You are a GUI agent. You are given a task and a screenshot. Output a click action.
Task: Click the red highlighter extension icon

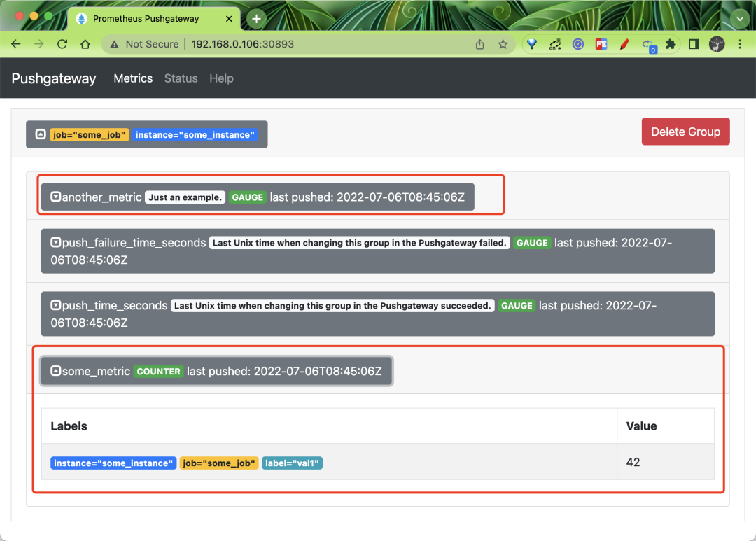(x=624, y=44)
